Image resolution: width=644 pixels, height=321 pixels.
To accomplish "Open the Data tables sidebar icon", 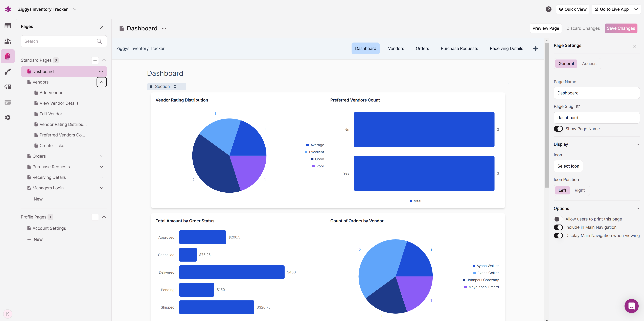I will (x=8, y=26).
